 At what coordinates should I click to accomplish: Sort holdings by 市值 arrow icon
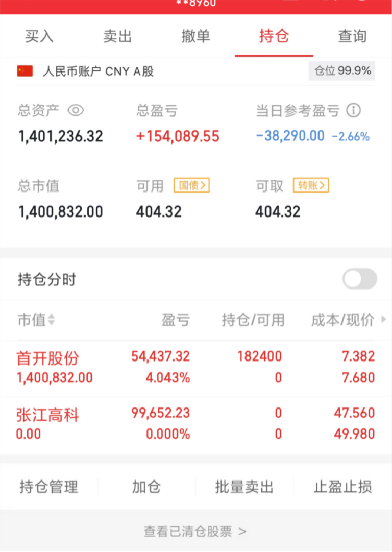click(51, 320)
